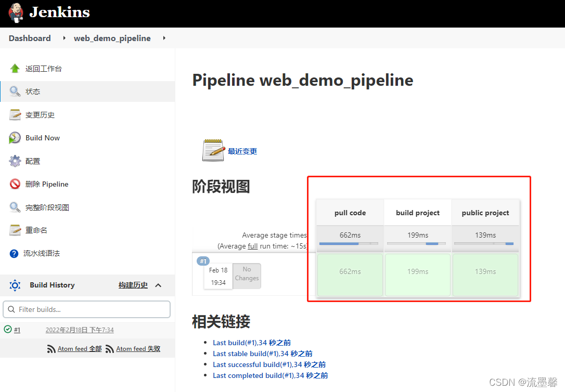Screen dimensions: 565x392
Task: Collapse the Build History panel chevron
Action: coord(158,285)
